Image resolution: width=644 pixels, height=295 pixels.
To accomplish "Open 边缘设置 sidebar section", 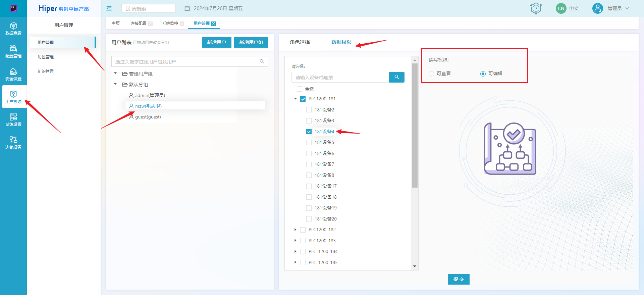I will tap(13, 143).
